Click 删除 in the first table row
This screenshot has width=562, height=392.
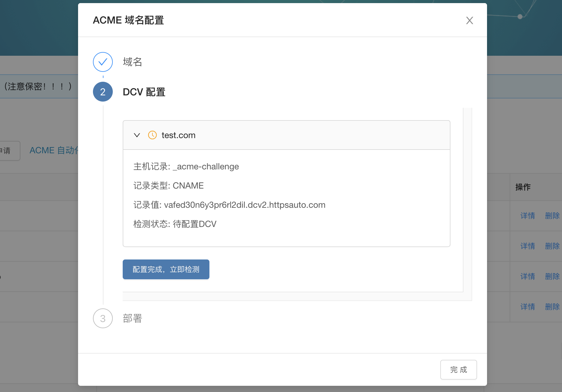point(552,216)
